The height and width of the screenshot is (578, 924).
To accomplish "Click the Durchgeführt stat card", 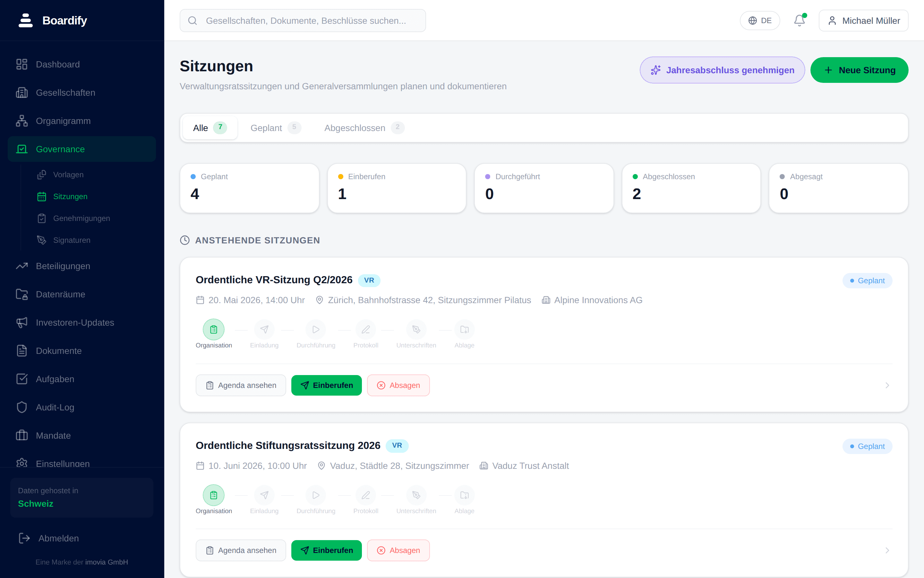I will tap(544, 188).
